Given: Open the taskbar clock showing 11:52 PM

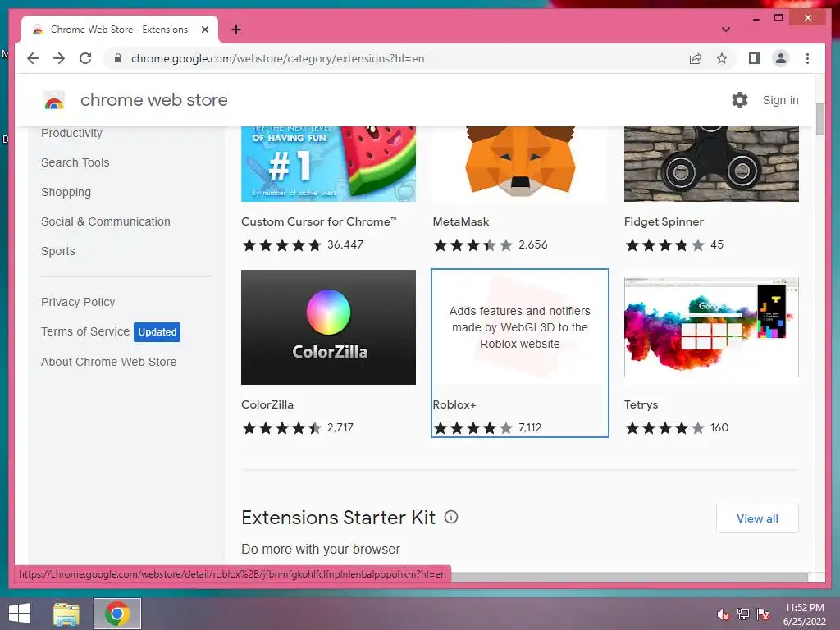Looking at the screenshot, I should [x=805, y=614].
